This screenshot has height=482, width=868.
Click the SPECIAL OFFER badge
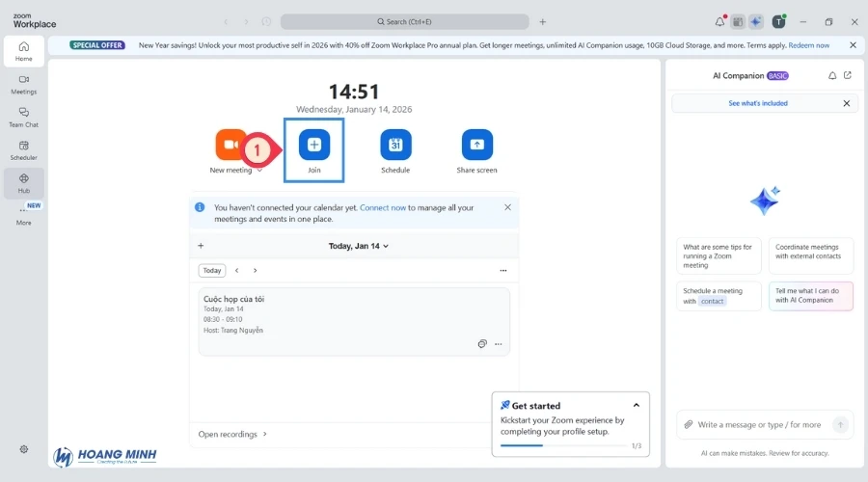tap(97, 45)
